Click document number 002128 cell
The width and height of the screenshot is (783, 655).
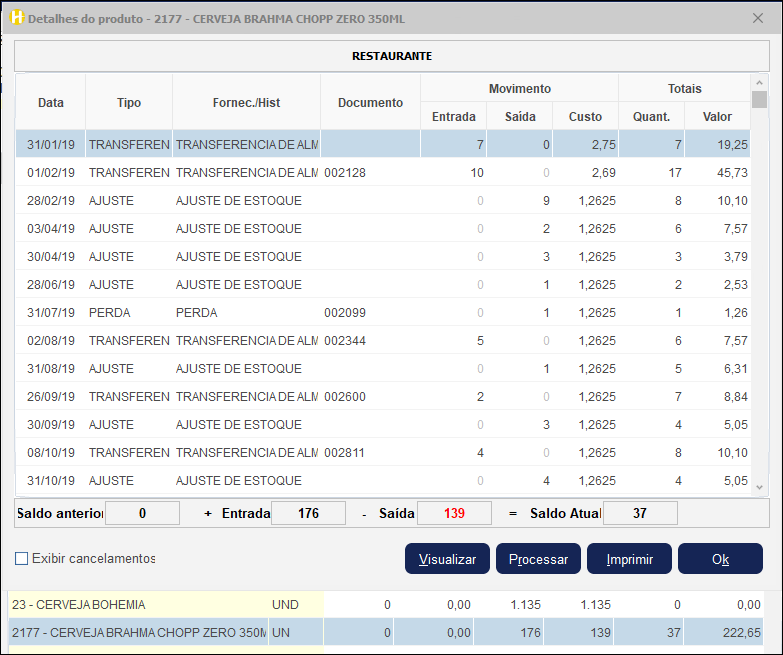346,173
